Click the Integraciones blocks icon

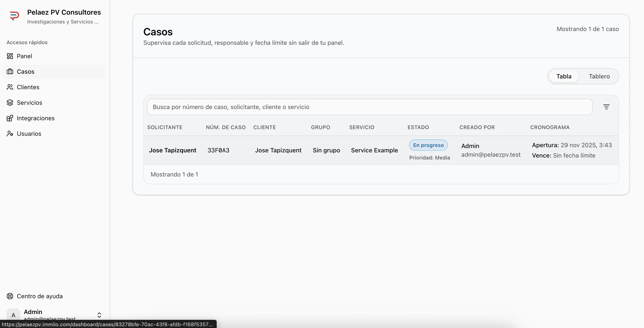10,118
